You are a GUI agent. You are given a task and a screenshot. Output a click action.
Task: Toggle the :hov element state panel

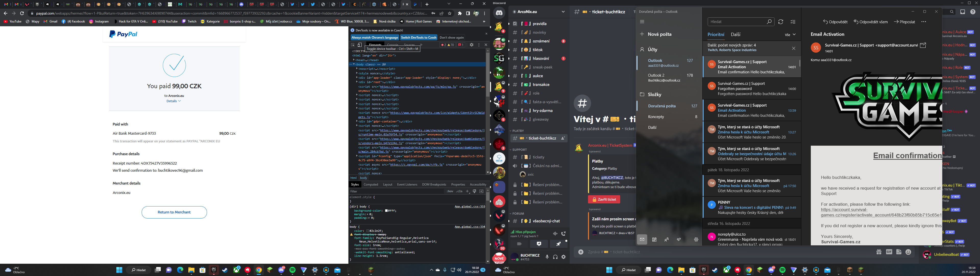tap(450, 191)
